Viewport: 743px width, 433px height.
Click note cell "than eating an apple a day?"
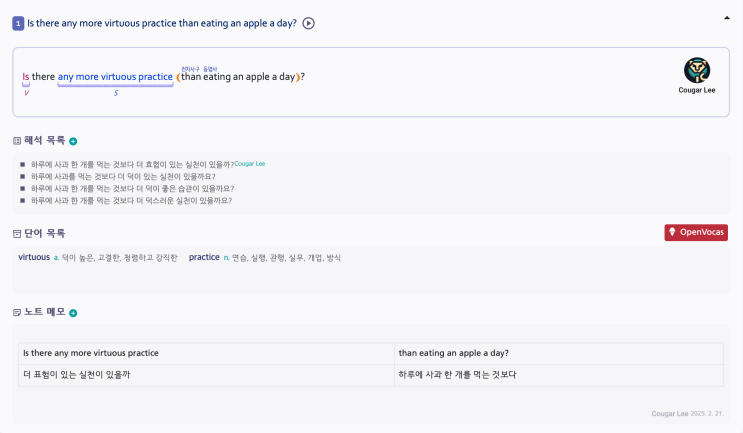coord(454,353)
